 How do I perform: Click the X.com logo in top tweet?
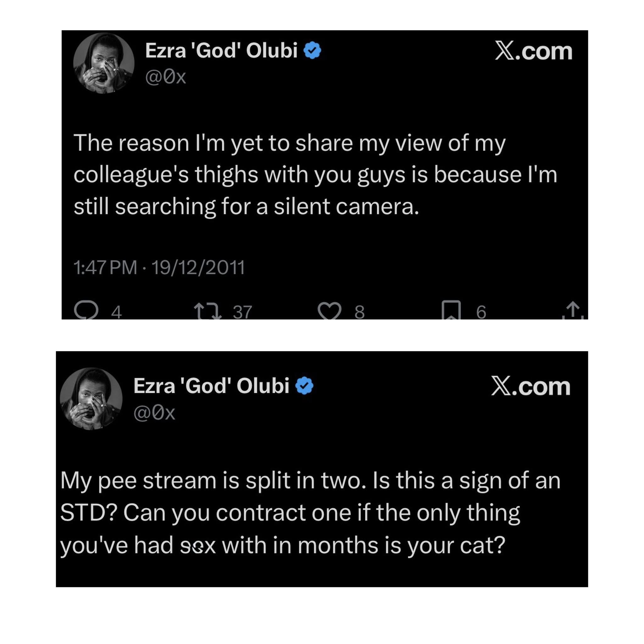[x=533, y=51]
